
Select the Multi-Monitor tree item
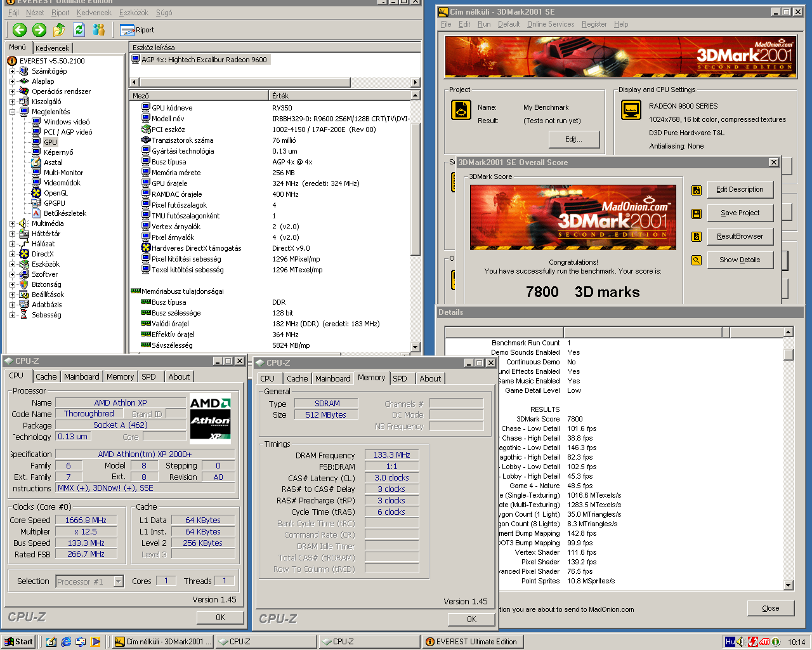click(63, 173)
